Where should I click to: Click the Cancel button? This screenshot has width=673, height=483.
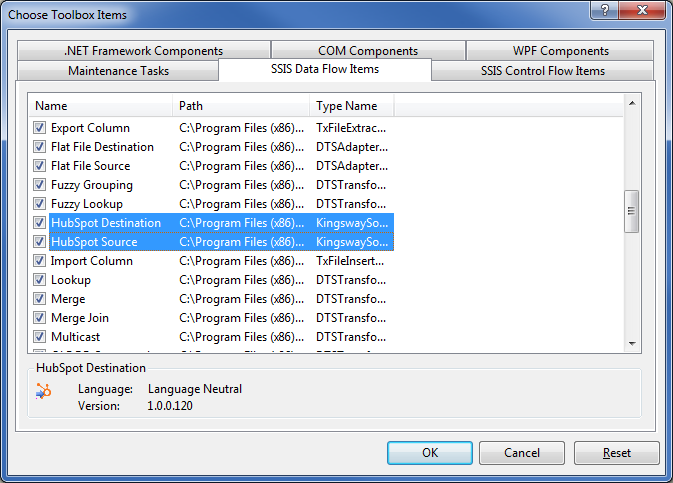[x=521, y=453]
